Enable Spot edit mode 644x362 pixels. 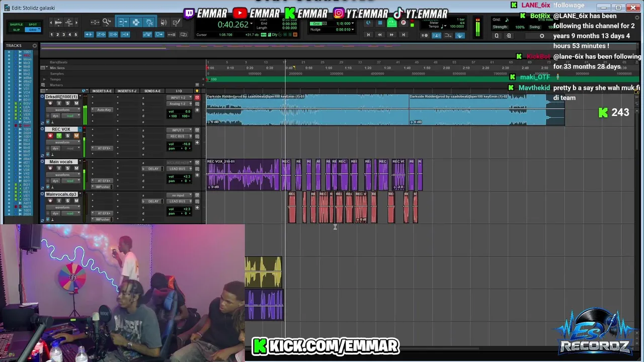click(33, 25)
